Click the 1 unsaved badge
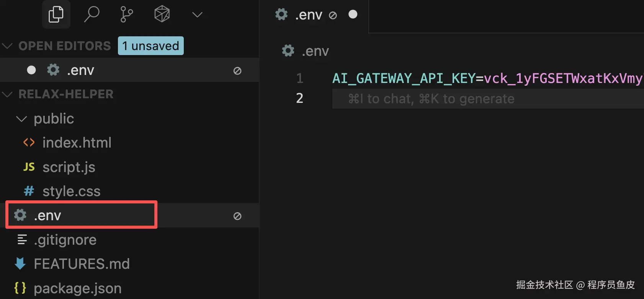Image resolution: width=644 pixels, height=299 pixels. coord(151,46)
